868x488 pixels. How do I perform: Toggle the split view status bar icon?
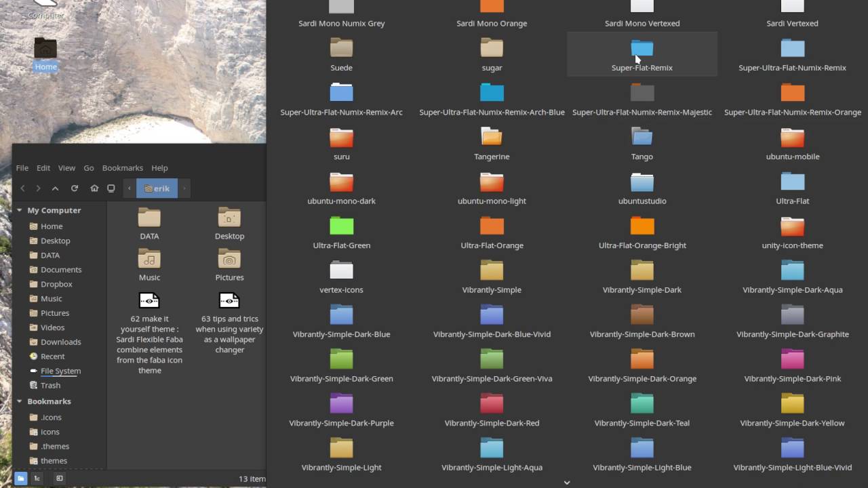59,478
